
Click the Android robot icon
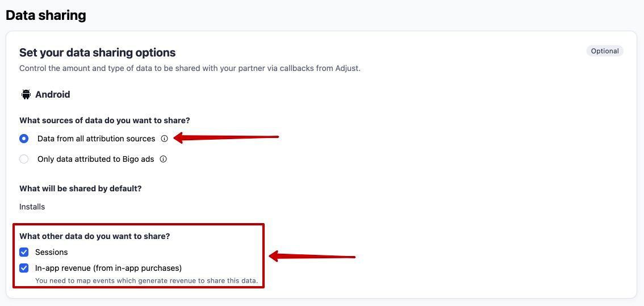[x=26, y=94]
